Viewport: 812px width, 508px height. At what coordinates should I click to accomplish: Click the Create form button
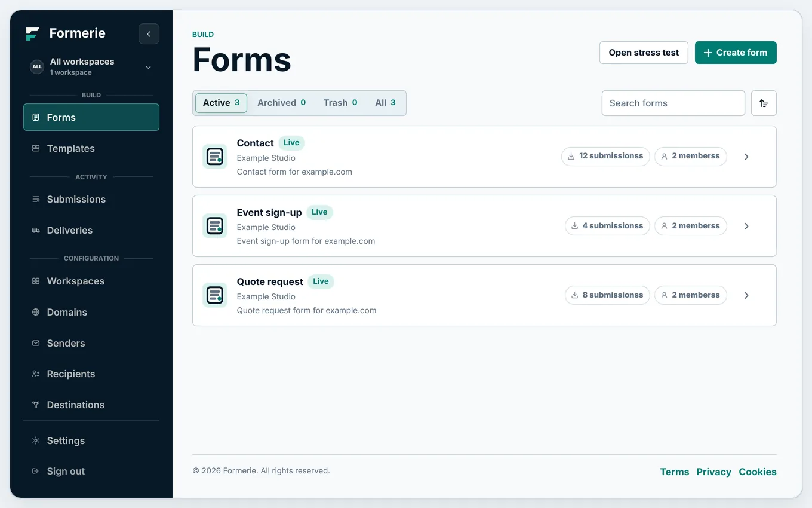coord(736,53)
